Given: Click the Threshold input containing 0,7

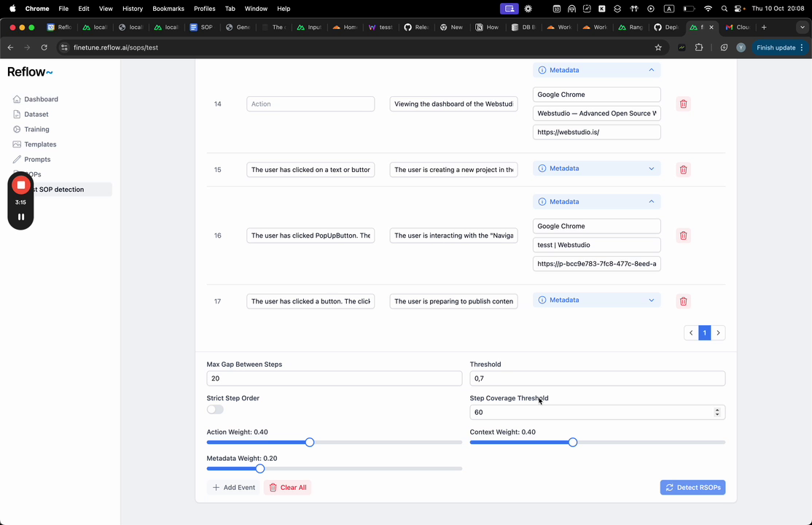Looking at the screenshot, I should 596,378.
